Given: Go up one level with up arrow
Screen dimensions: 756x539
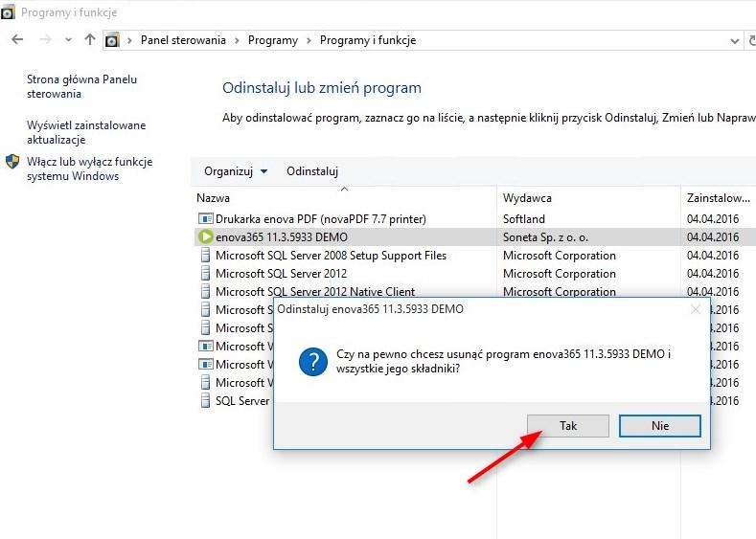Looking at the screenshot, I should pos(90,39).
